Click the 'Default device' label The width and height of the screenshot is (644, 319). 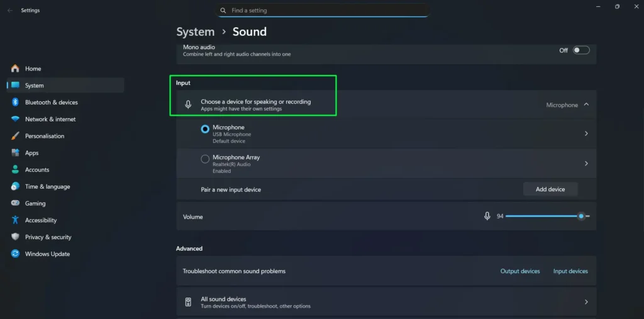point(229,141)
